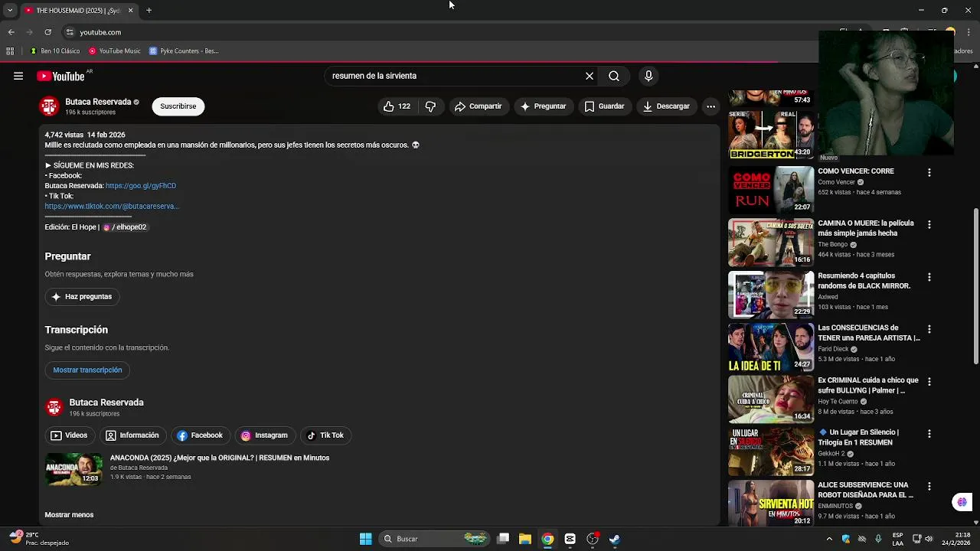Open options for Un Lugar En Silencio

929,433
